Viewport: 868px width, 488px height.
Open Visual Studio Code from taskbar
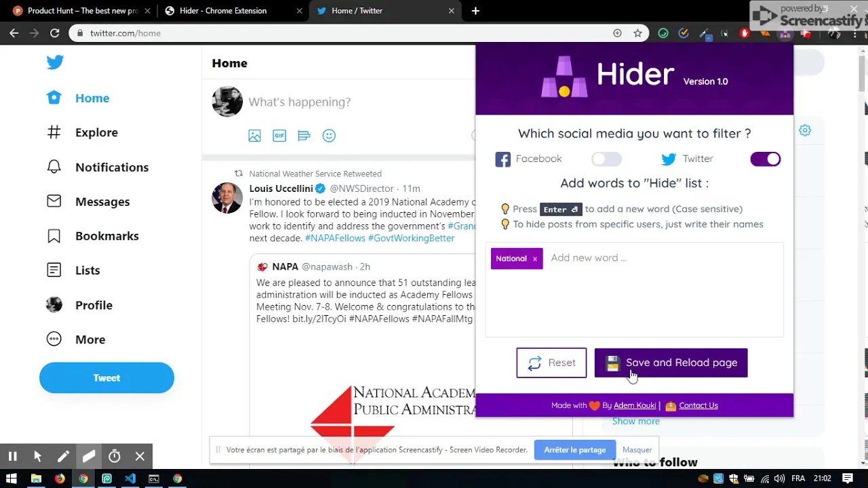click(130, 479)
